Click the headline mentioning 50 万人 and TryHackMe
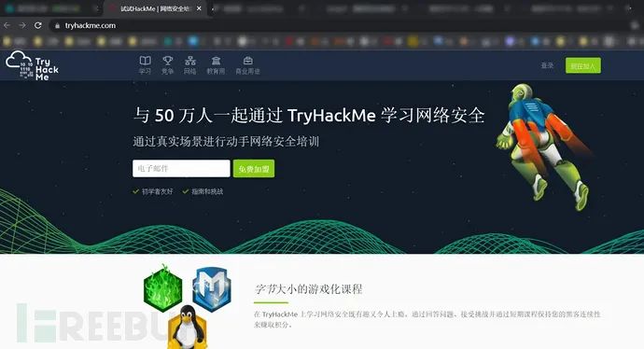The height and width of the screenshot is (349, 644). [x=309, y=116]
